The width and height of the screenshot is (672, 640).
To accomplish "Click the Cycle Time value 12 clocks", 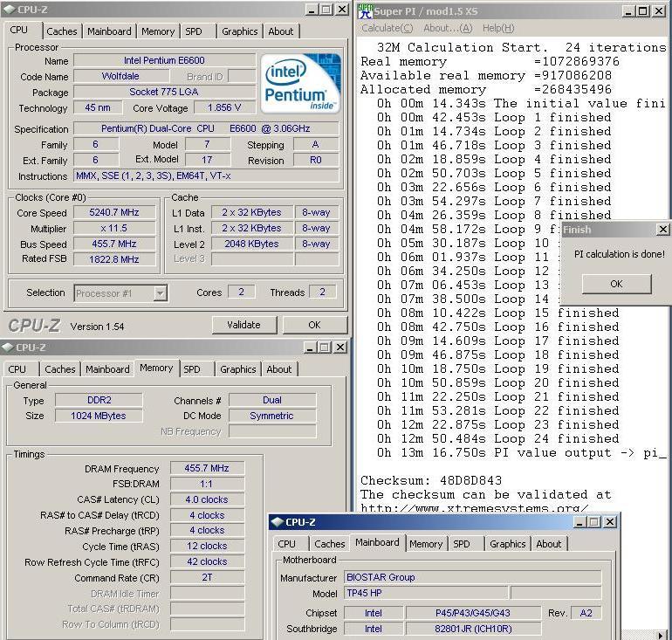I will 207,546.
